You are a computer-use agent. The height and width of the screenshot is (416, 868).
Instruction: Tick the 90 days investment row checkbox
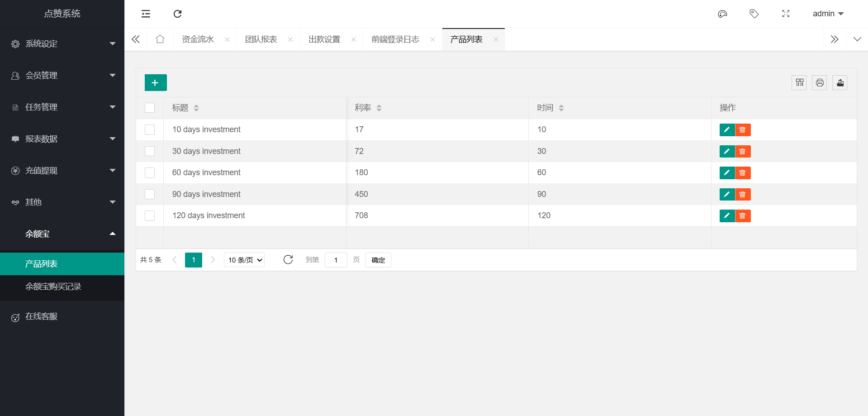pyautogui.click(x=150, y=194)
